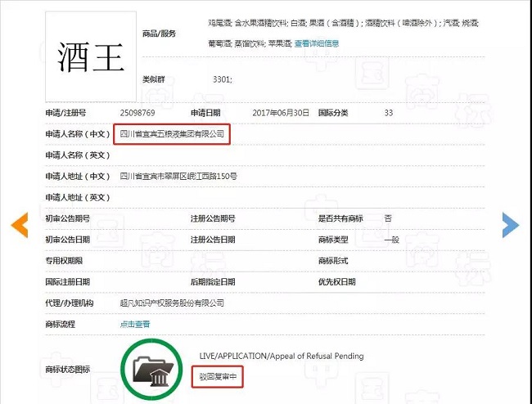Select goods text 葡萄酒; 蒸馏饮料; 苹果酒
The image size is (532, 404).
pos(250,43)
